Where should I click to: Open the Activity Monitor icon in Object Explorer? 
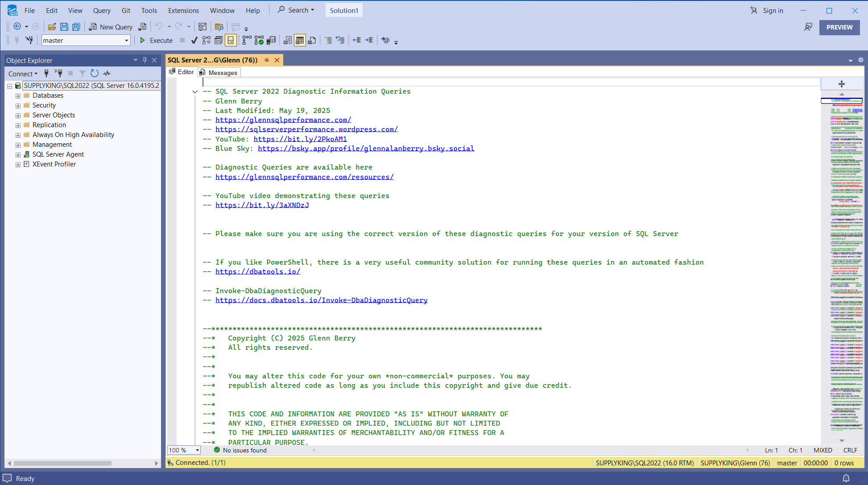(x=107, y=73)
